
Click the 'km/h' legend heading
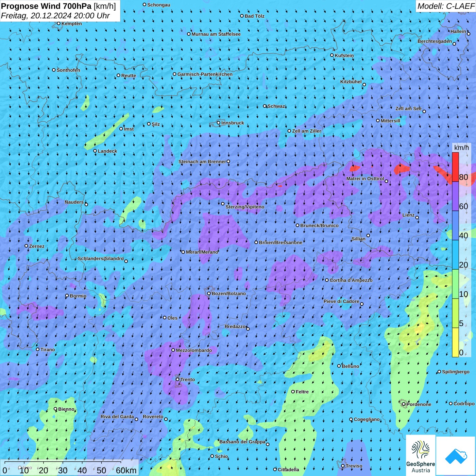(461, 148)
